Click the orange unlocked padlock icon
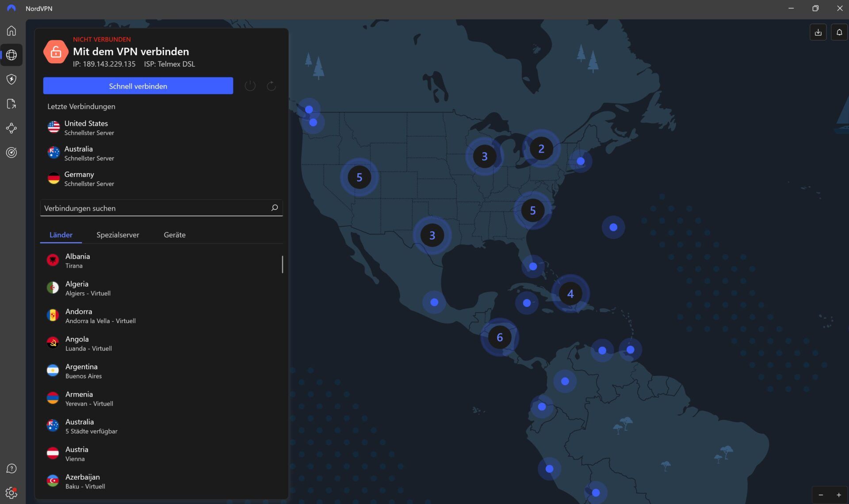Viewport: 849px width, 504px height. (x=56, y=52)
